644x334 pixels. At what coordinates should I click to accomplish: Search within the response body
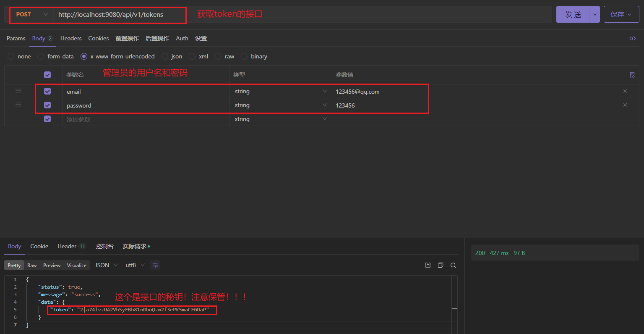[453, 265]
